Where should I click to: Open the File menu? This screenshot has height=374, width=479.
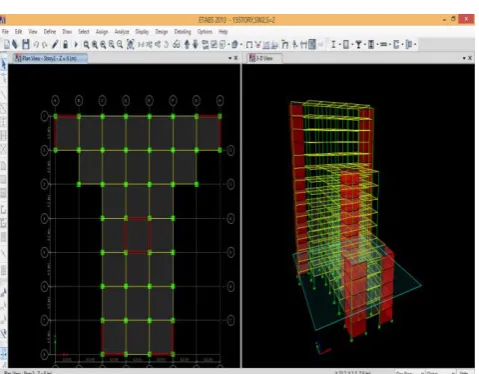[x=5, y=32]
